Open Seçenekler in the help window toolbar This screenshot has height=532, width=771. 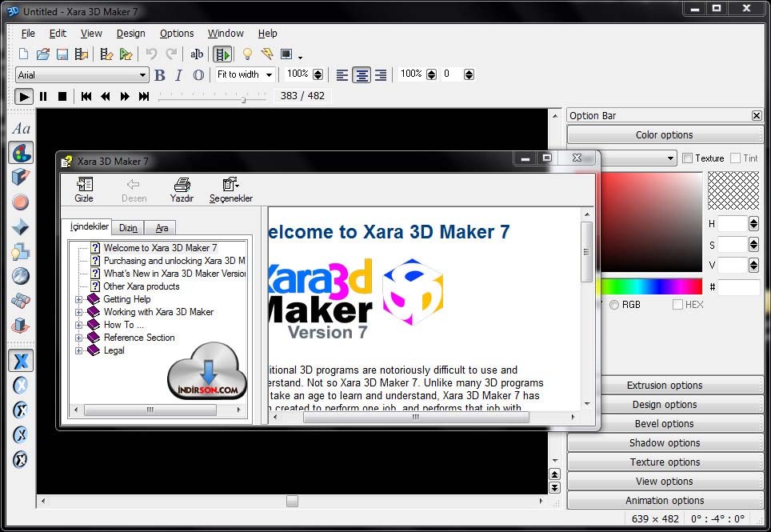[231, 190]
